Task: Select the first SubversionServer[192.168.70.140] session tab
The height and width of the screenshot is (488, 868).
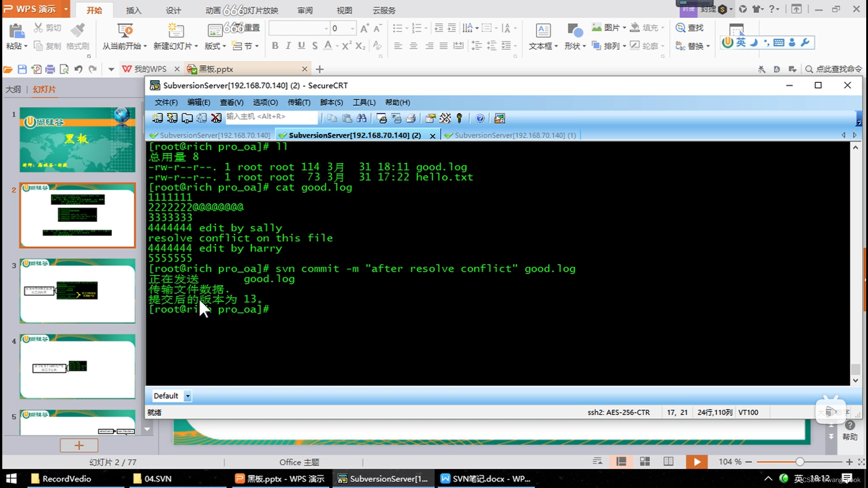Action: tap(210, 135)
